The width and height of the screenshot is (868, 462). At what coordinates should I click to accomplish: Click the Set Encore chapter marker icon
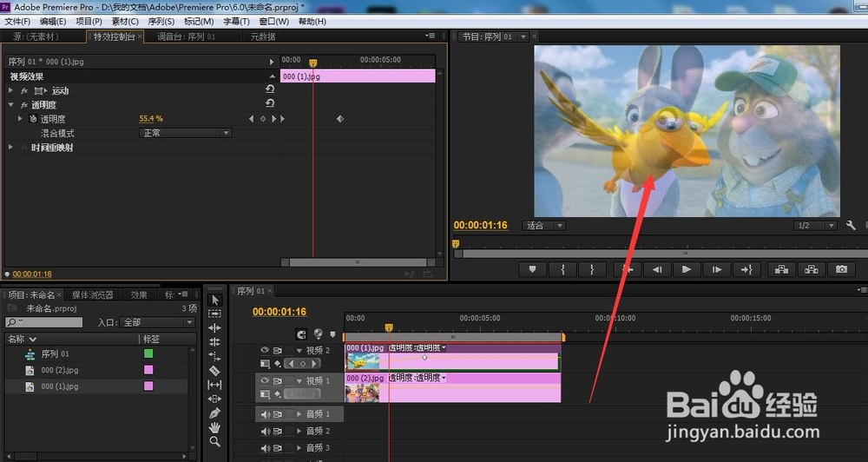click(x=318, y=333)
